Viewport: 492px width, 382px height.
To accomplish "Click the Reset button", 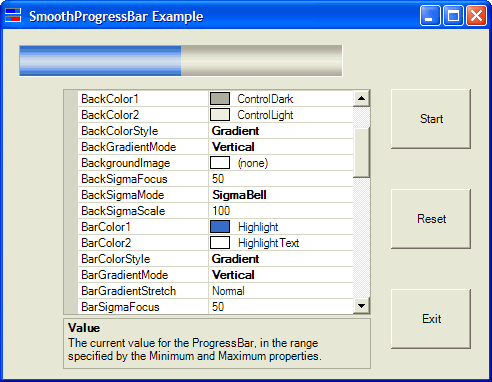I will click(431, 219).
